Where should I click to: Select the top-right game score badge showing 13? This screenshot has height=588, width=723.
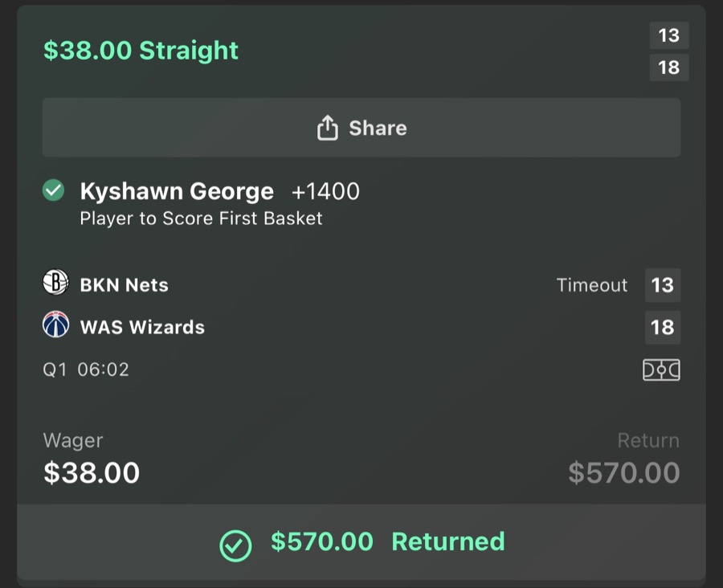669,35
